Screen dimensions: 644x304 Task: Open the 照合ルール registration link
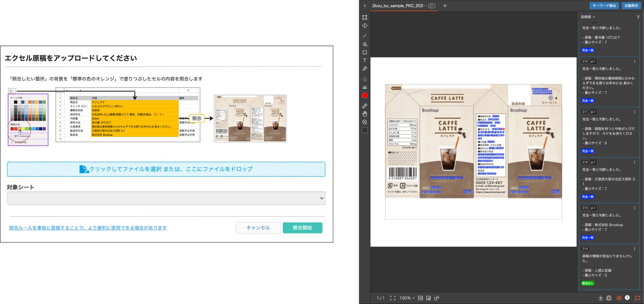click(x=88, y=228)
